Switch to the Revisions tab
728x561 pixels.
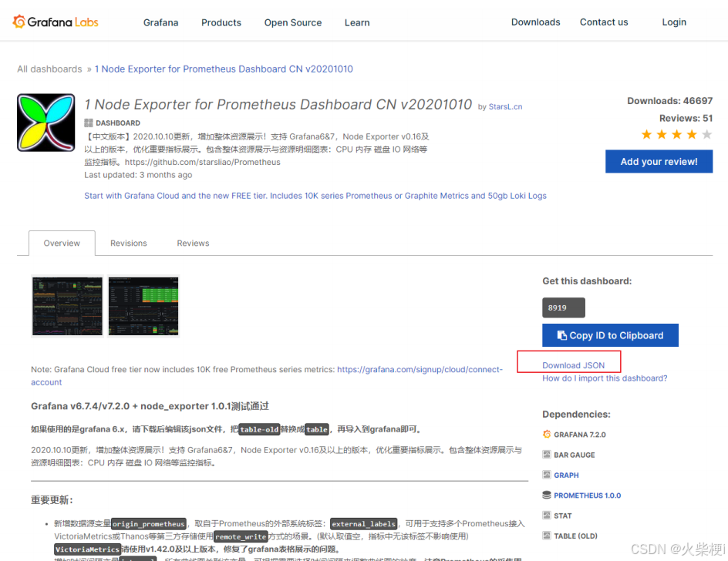coord(129,244)
